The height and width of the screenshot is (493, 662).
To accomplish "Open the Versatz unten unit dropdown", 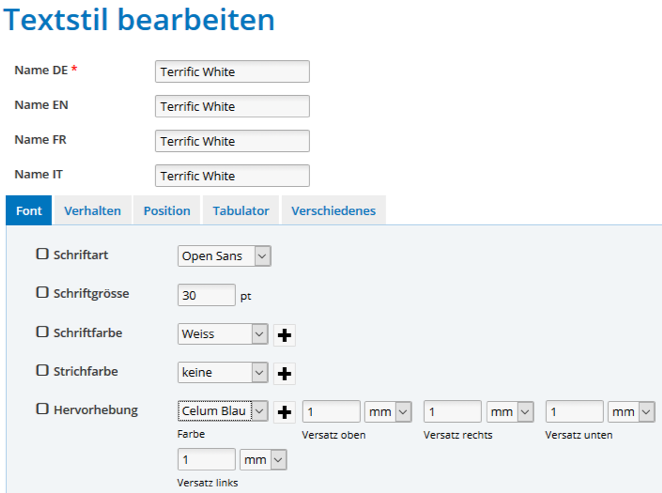I will pos(632,412).
